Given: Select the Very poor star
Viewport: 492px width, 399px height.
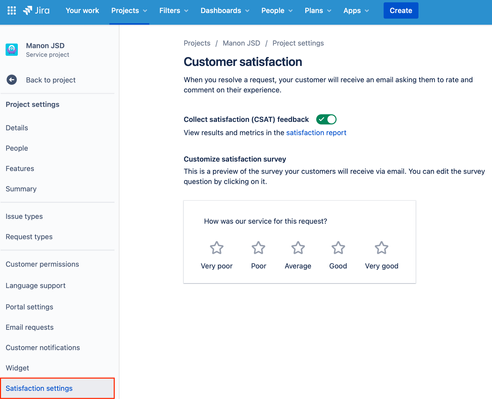Looking at the screenshot, I should point(217,248).
